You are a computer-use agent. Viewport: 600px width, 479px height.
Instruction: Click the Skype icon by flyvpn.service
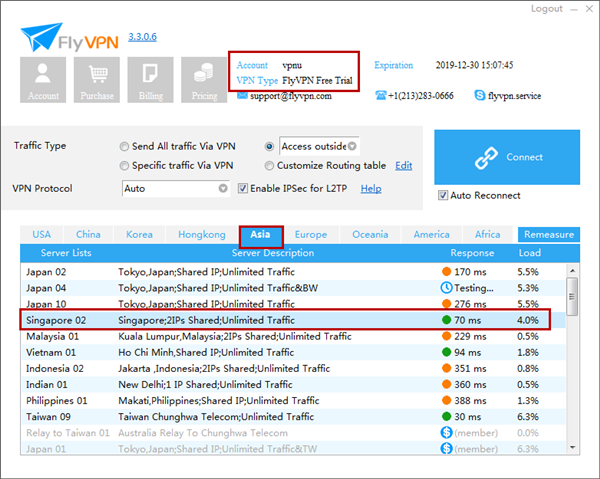[x=479, y=95]
